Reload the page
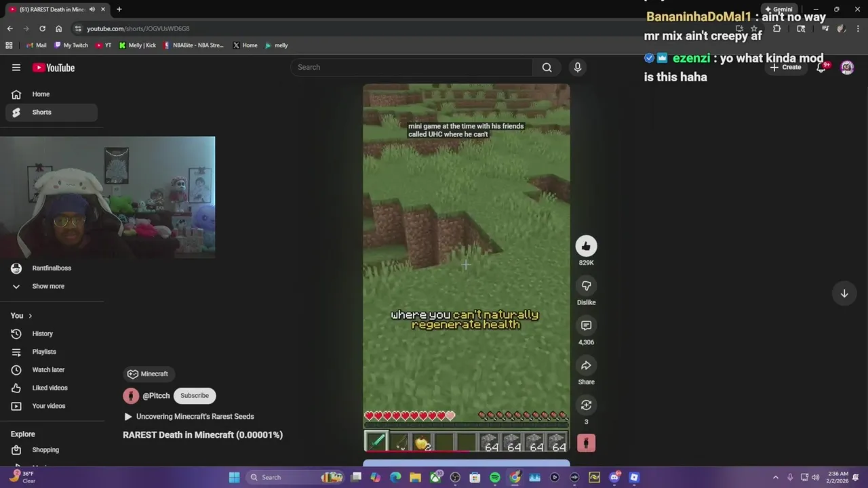 click(42, 28)
